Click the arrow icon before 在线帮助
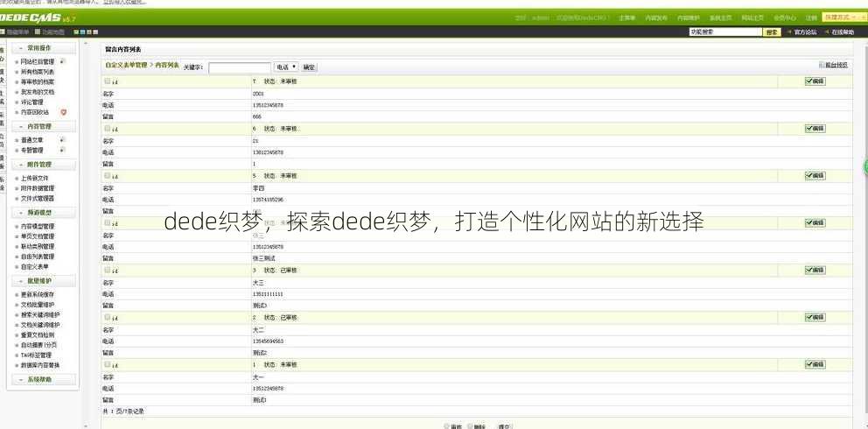The height and width of the screenshot is (429, 868). [827, 32]
